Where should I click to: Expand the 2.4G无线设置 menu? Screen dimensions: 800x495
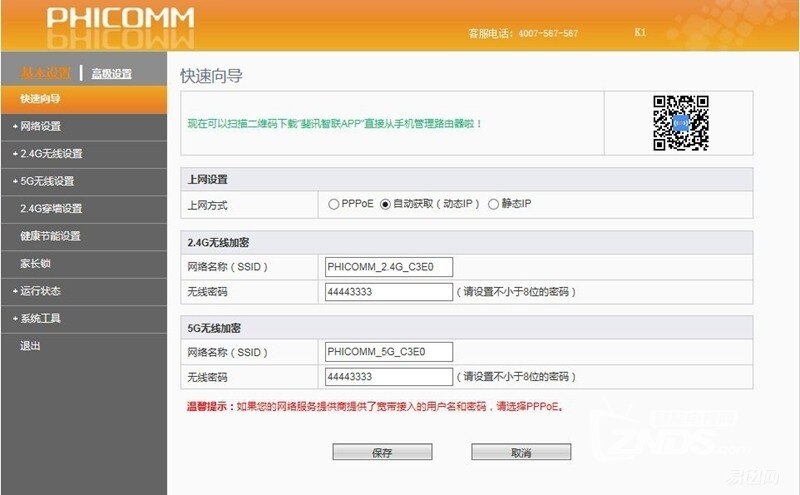[84, 154]
